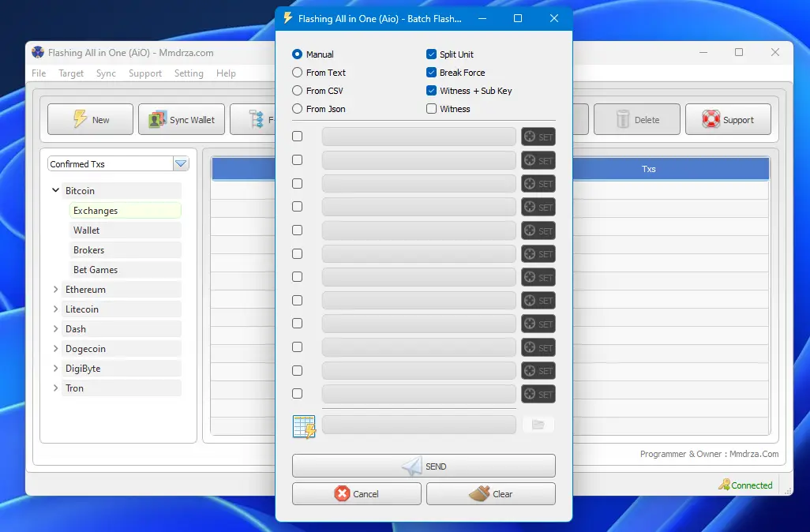Click the SET button for the eighth row

[538, 301]
